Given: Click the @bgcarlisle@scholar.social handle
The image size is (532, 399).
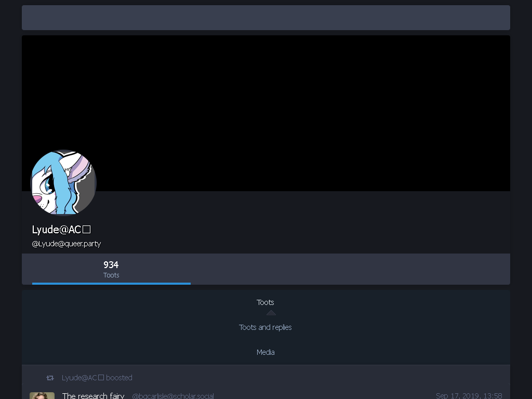Looking at the screenshot, I should coord(173,396).
